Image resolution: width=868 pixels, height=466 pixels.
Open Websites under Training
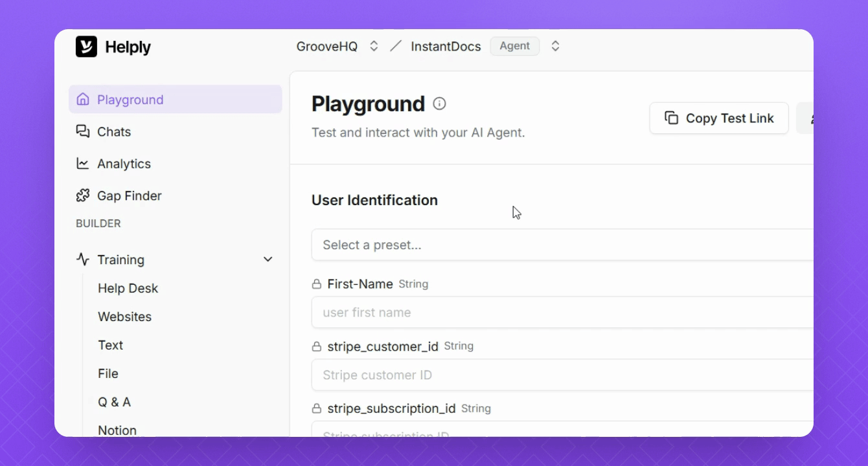point(124,316)
